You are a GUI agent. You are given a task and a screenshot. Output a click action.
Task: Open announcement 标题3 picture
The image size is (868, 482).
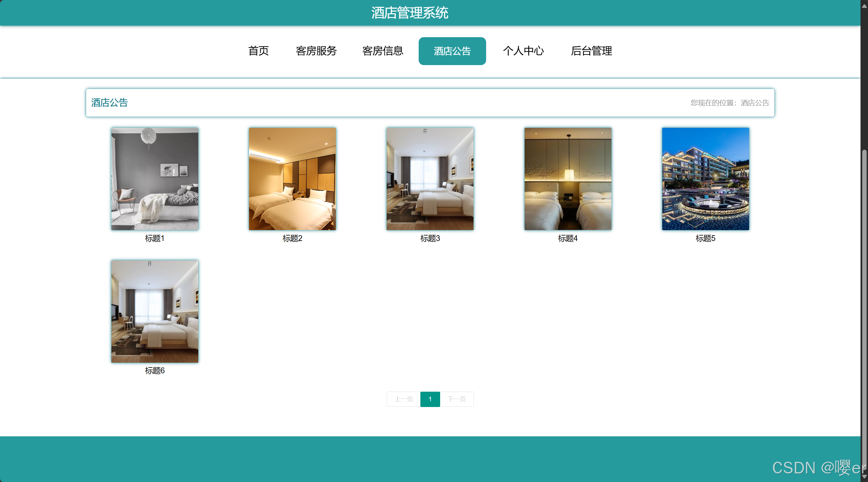[x=430, y=179]
